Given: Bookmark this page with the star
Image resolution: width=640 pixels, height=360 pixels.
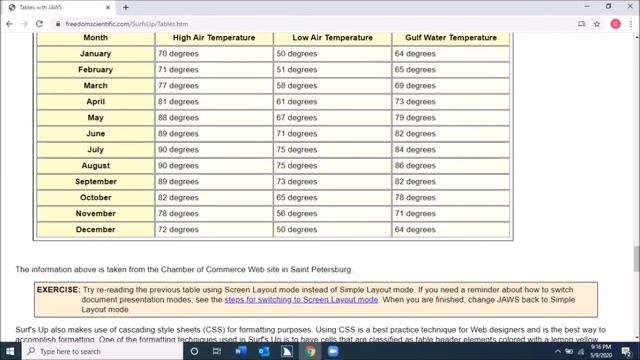Looking at the screenshot, I should [x=597, y=24].
